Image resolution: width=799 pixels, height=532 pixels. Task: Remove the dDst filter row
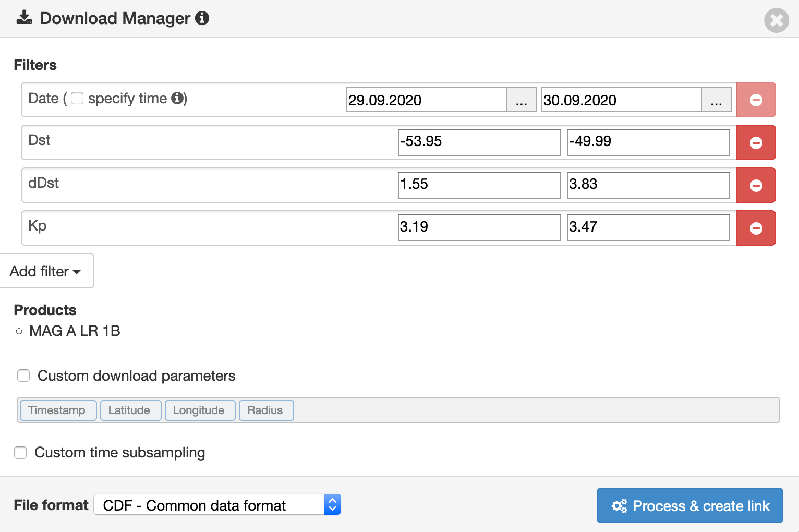tap(756, 185)
